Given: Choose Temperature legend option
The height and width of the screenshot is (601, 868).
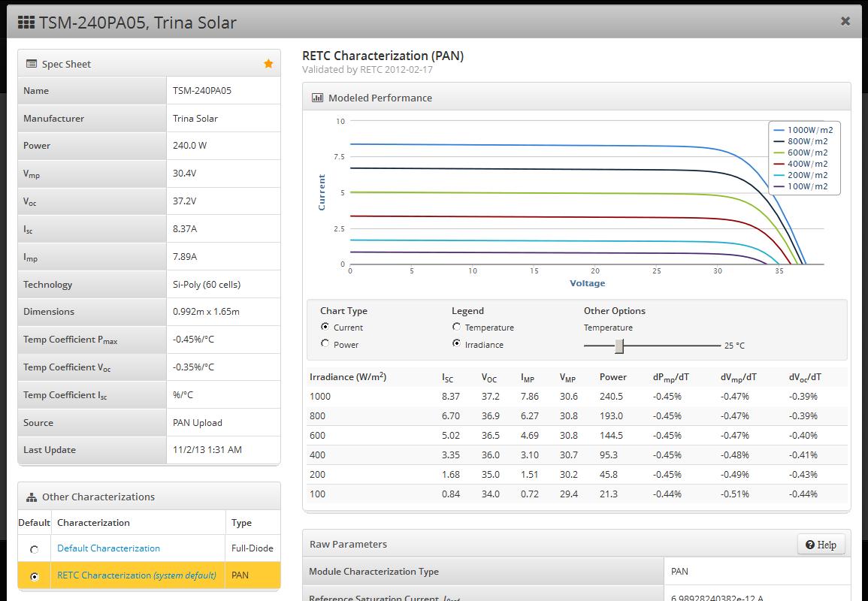Looking at the screenshot, I should click(x=456, y=327).
